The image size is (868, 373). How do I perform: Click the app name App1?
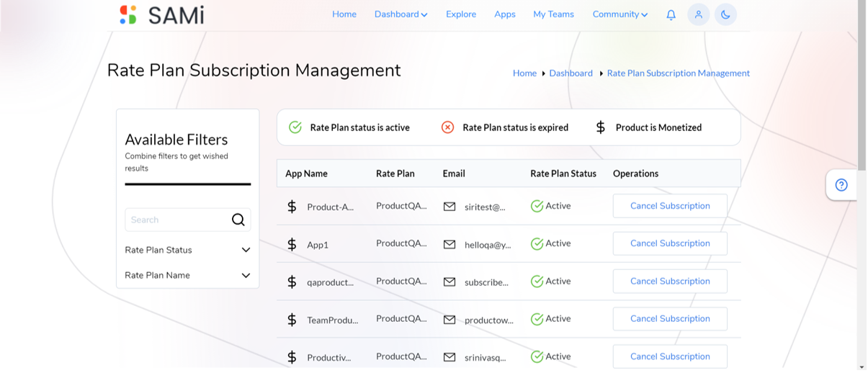click(x=318, y=245)
